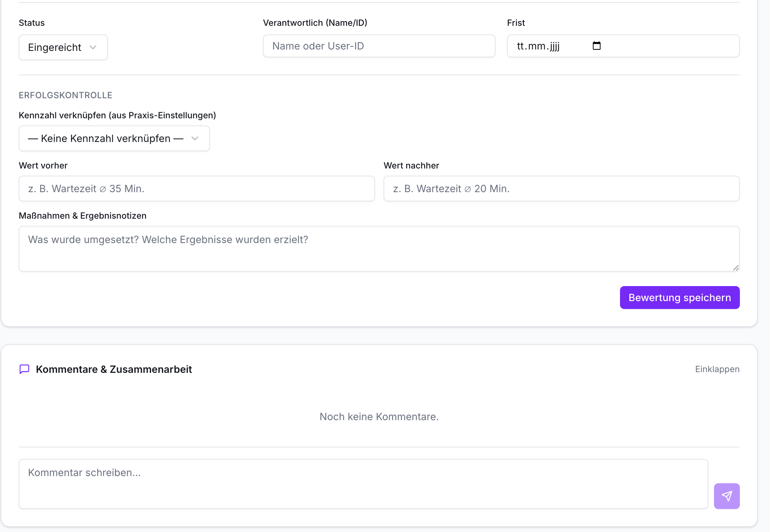
Task: Expand the Kennzahl verknüpfen dropdown
Action: point(114,138)
